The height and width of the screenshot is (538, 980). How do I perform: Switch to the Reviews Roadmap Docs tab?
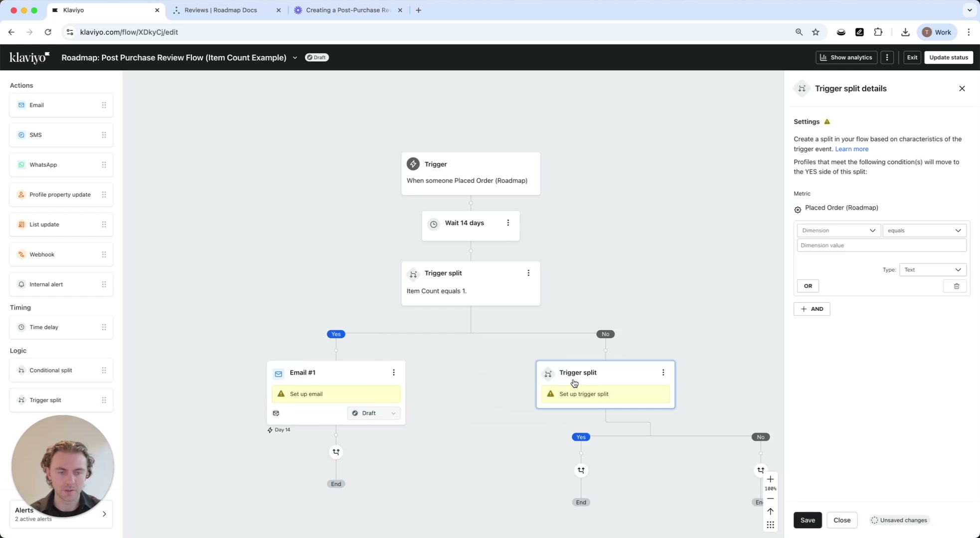(x=221, y=10)
